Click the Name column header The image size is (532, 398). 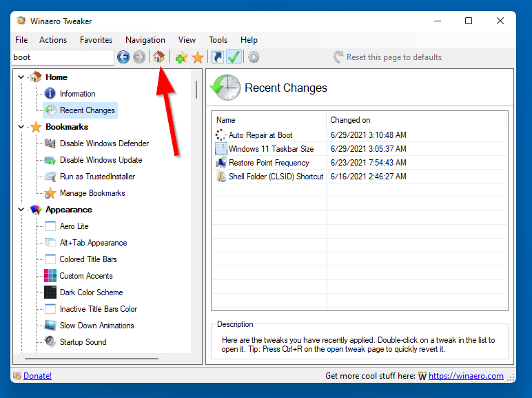click(x=269, y=120)
